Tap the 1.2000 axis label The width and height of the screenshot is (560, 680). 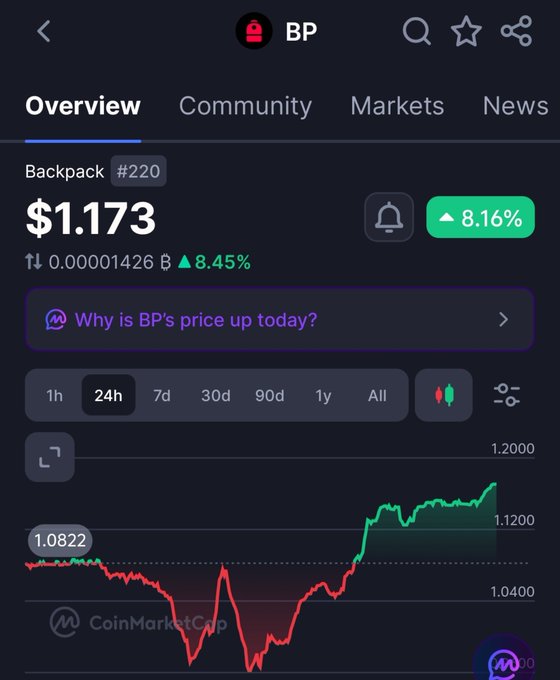(x=513, y=448)
